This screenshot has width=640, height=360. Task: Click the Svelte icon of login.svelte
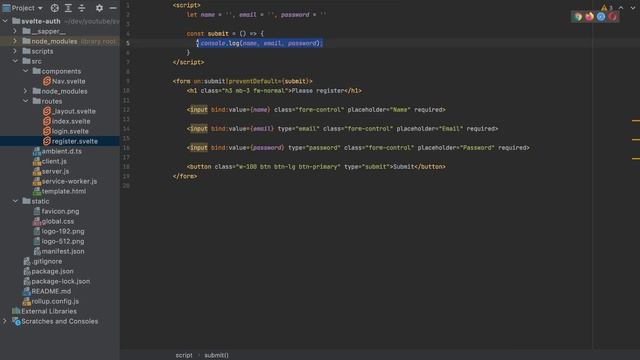click(x=47, y=131)
